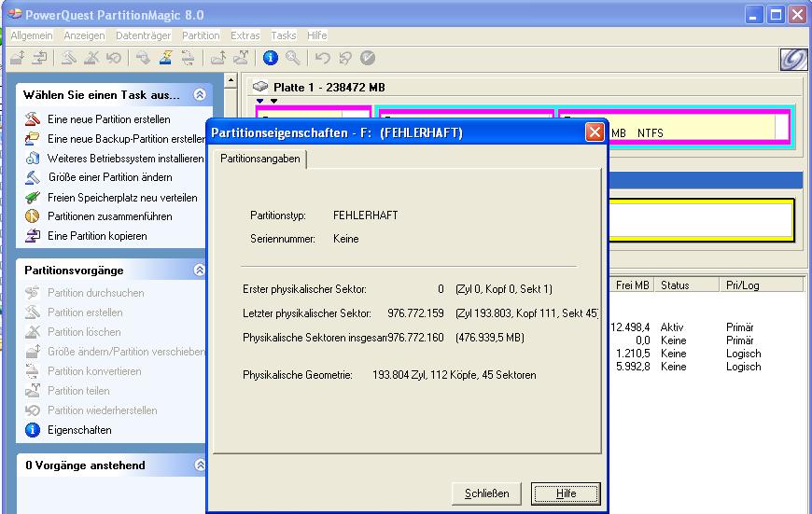Click 'Größe ändern/Partition verschieben' in sidebar
This screenshot has width=812, height=514.
(126, 352)
